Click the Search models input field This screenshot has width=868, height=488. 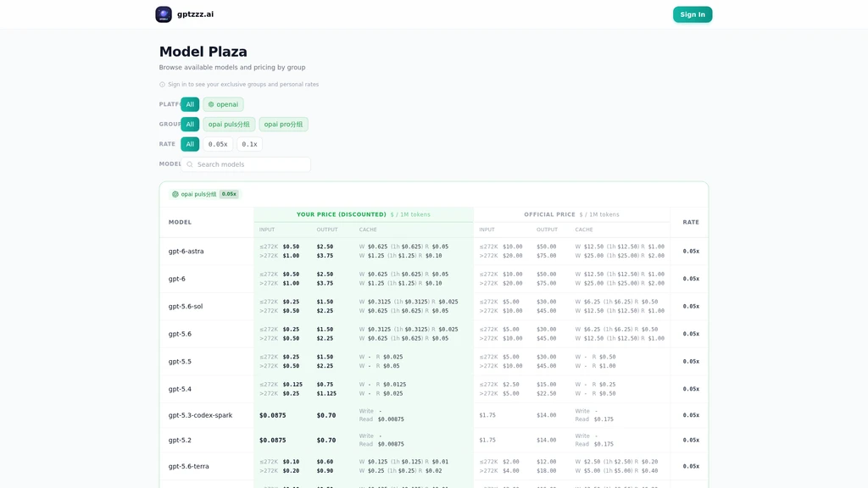point(246,164)
